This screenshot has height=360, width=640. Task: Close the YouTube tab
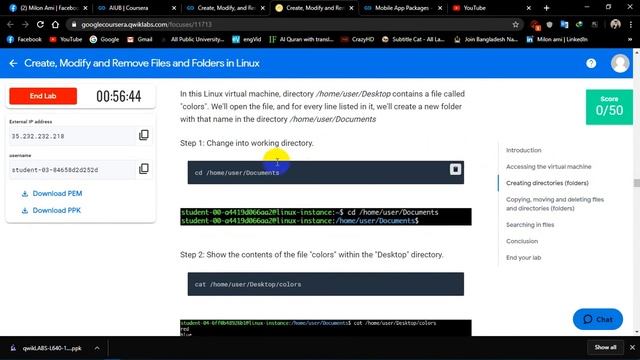pyautogui.click(x=529, y=8)
